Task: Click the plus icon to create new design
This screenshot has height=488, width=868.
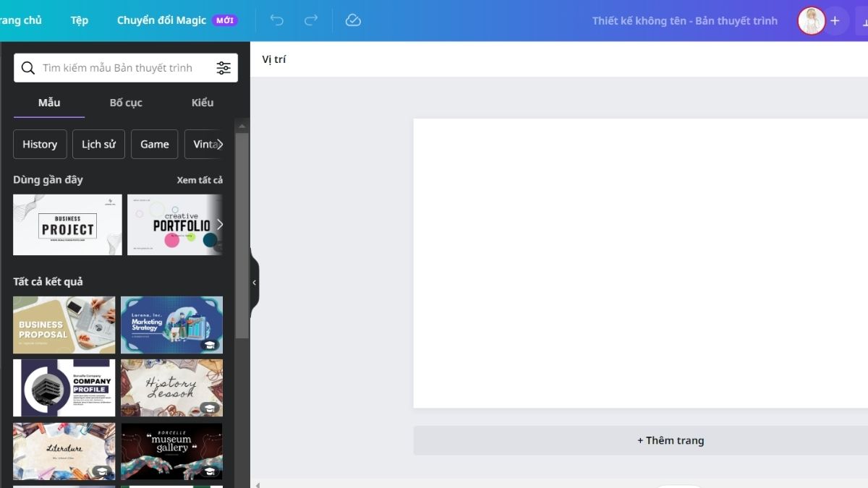Action: tap(835, 20)
